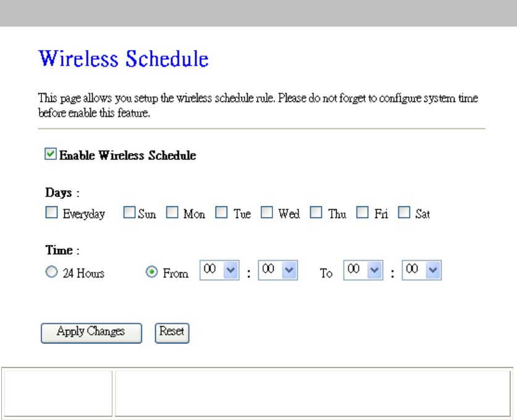Image resolution: width=517 pixels, height=420 pixels.
Task: Click the Reset button
Action: pyautogui.click(x=172, y=333)
